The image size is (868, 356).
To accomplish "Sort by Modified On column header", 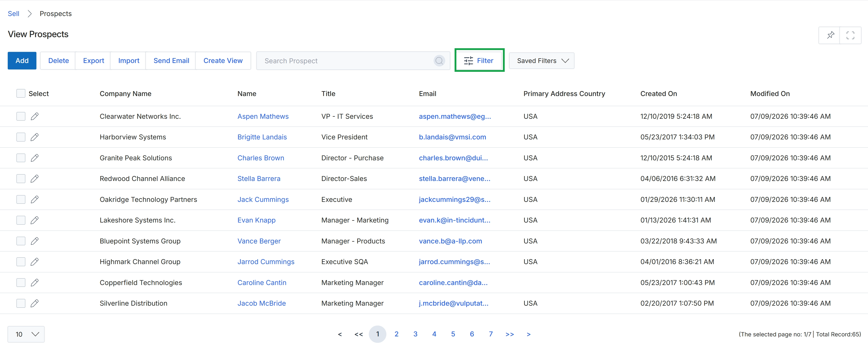I will [770, 94].
